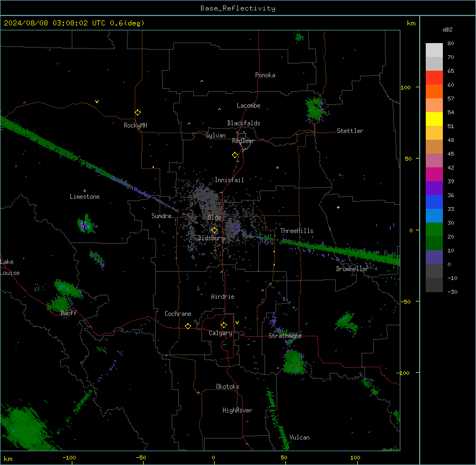Select the ThreeHills label
Image resolution: width=476 pixels, height=465 pixels.
297,231
